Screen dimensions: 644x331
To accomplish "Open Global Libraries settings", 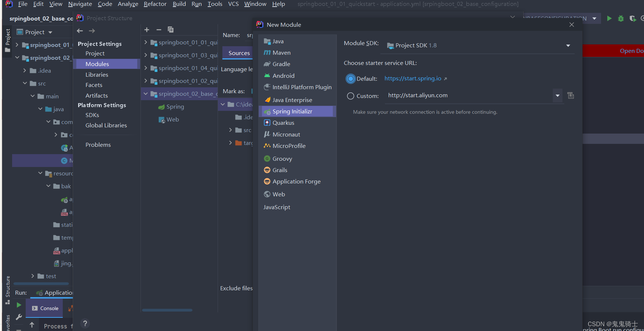I will (x=106, y=125).
